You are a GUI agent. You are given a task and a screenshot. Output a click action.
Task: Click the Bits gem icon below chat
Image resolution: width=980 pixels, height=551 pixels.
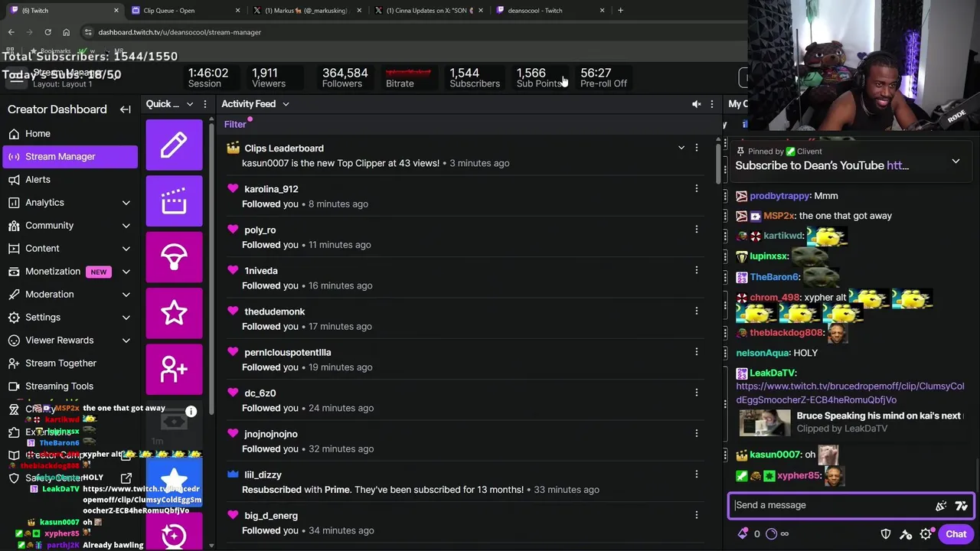(x=742, y=534)
